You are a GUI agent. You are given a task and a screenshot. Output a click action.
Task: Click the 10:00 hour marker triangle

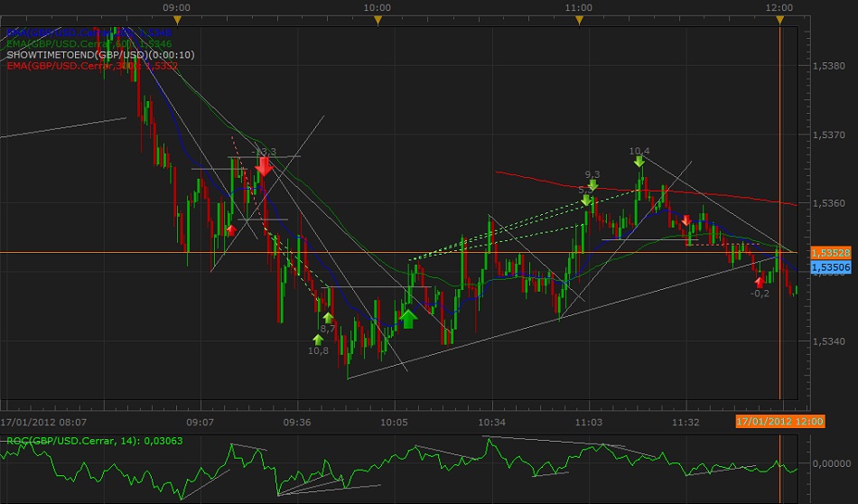coord(378,20)
